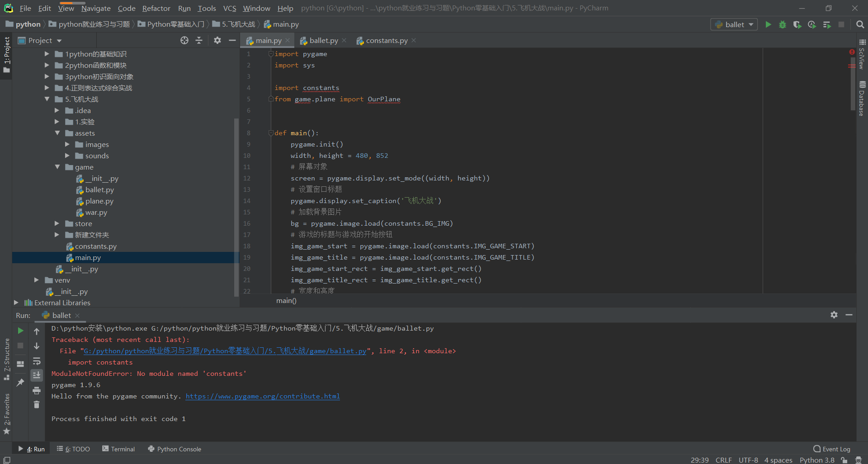Viewport: 868px width, 464px height.
Task: Toggle the 1: Project side tab
Action: (6, 55)
